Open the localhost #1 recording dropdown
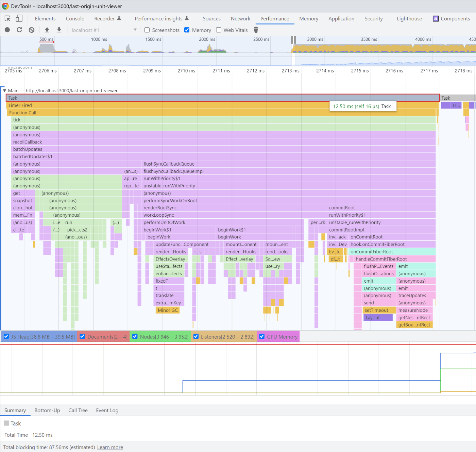The width and height of the screenshot is (476, 452). click(x=104, y=30)
